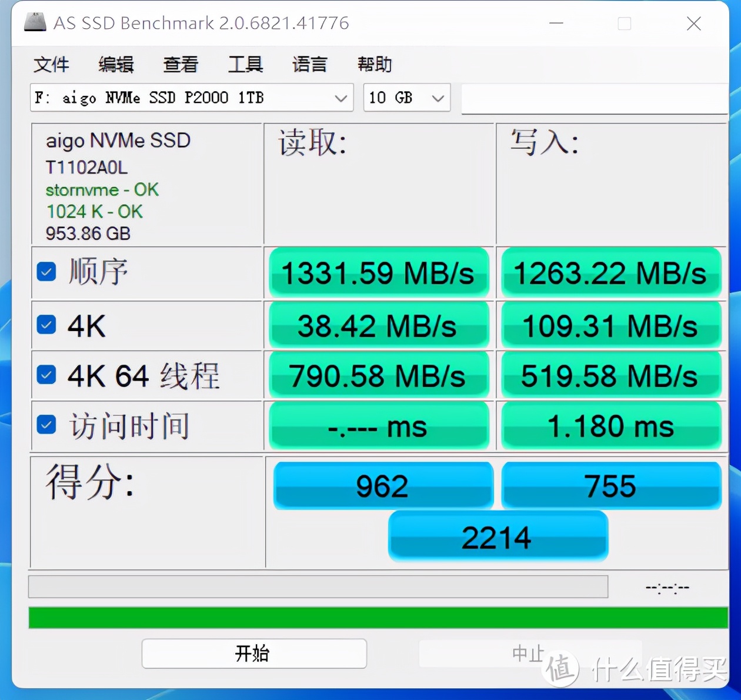Click the AS SSD Benchmark application icon
This screenshot has height=700, width=741.
point(35,22)
